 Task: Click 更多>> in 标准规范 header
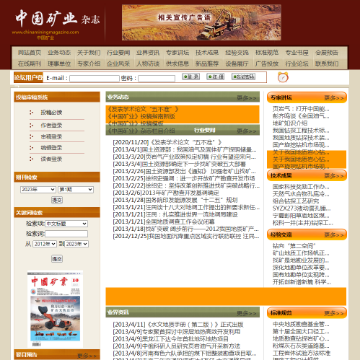(x=334, y=313)
